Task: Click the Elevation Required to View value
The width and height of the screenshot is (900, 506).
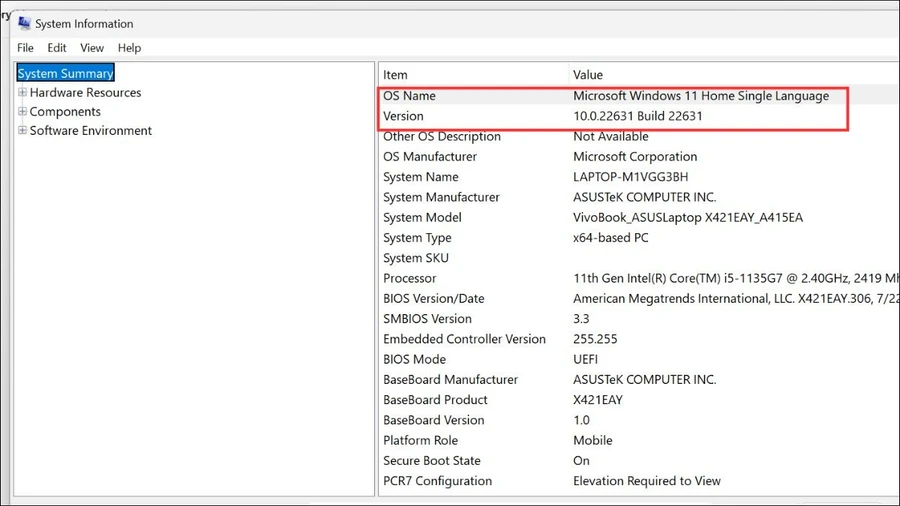Action: tap(647, 481)
